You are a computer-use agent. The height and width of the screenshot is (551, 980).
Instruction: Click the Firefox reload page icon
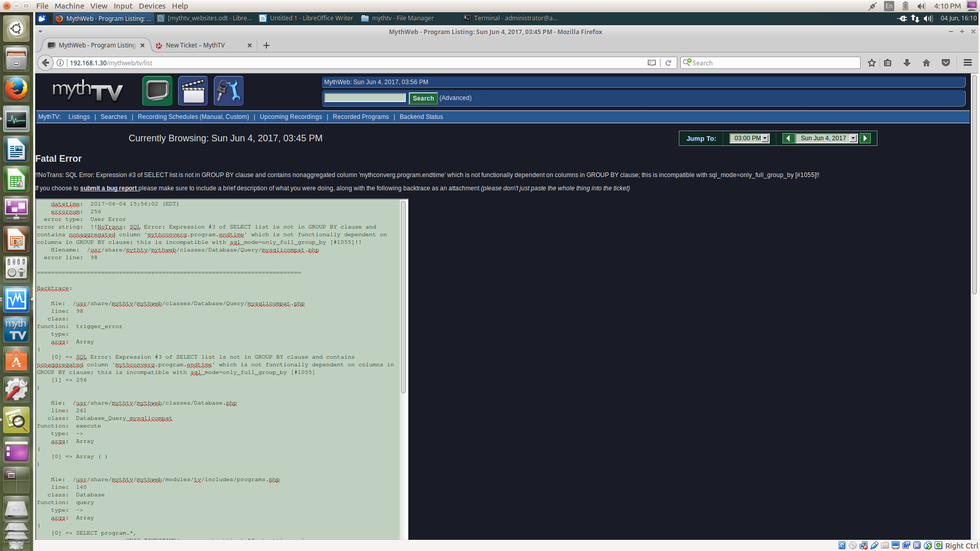click(x=668, y=63)
